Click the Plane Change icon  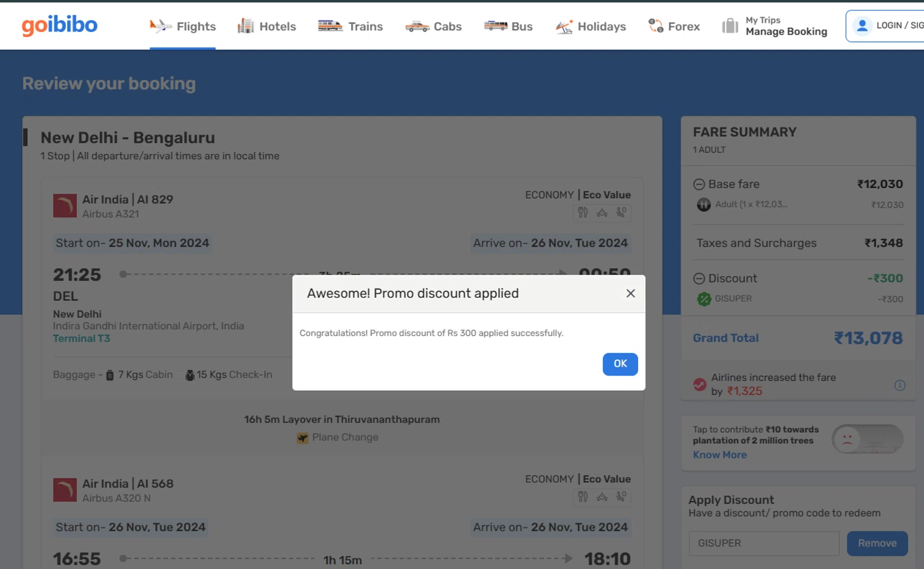pos(302,438)
